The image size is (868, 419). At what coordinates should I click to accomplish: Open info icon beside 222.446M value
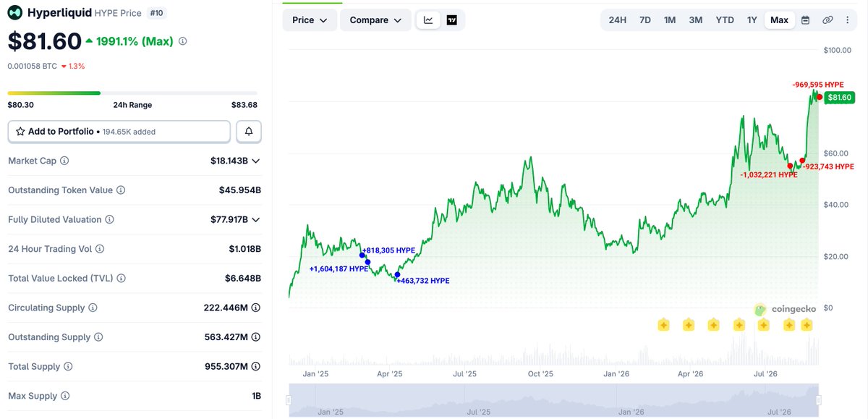(x=256, y=308)
